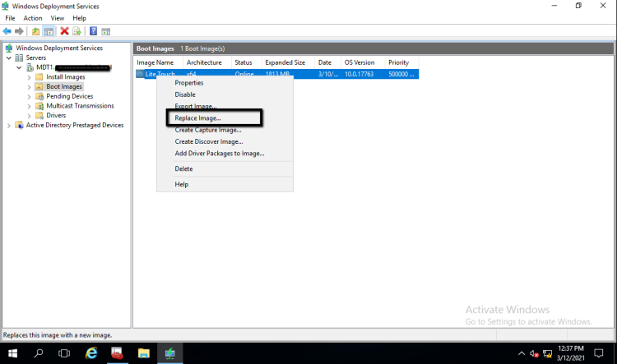The height and width of the screenshot is (364, 617).
Task: Open File Explorer from the taskbar
Action: pos(144,352)
